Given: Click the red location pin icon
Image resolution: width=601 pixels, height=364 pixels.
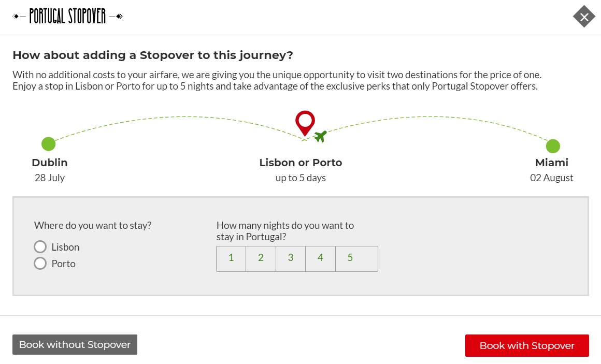Looking at the screenshot, I should pyautogui.click(x=305, y=122).
